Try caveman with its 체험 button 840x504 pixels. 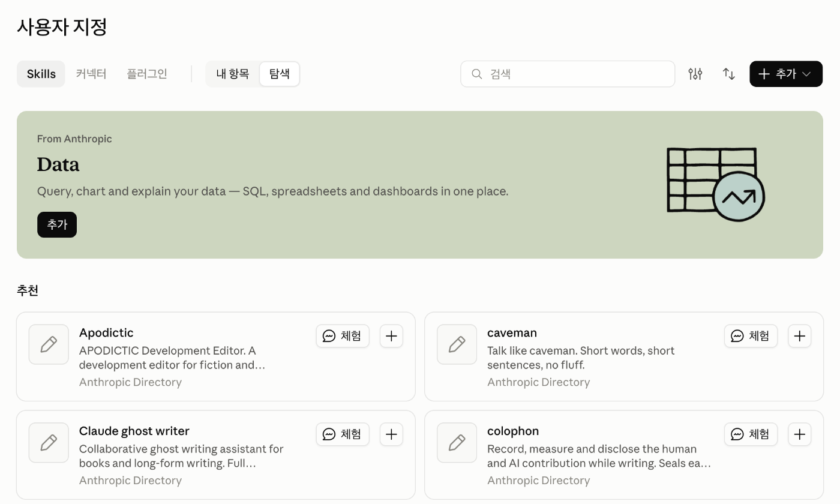pos(751,336)
